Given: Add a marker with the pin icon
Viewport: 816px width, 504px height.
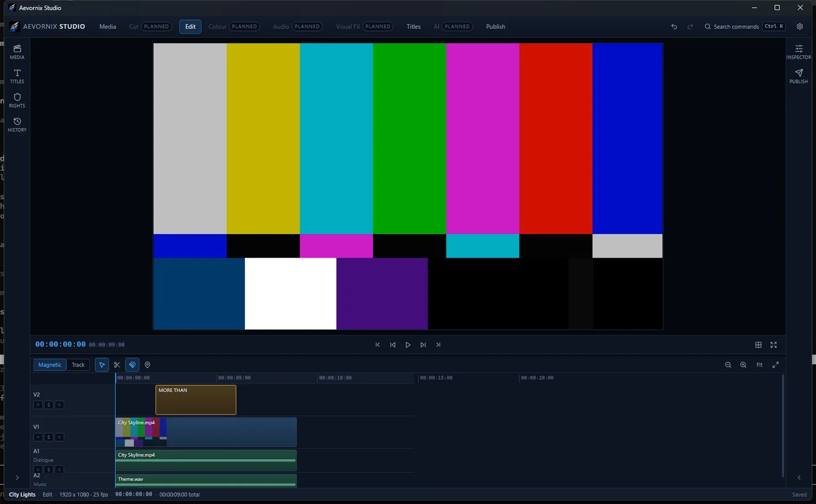Looking at the screenshot, I should (x=147, y=365).
